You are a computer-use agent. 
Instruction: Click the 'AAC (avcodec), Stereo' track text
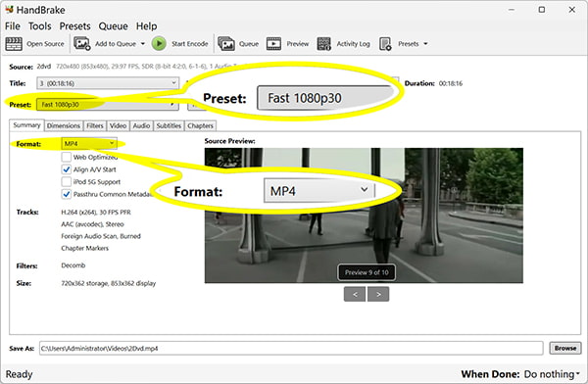coord(92,224)
